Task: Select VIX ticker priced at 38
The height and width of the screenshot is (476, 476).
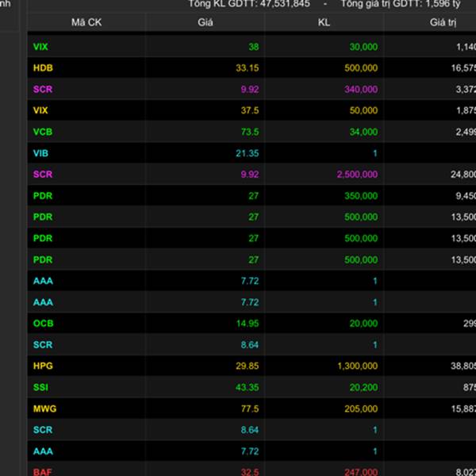Action: point(40,47)
